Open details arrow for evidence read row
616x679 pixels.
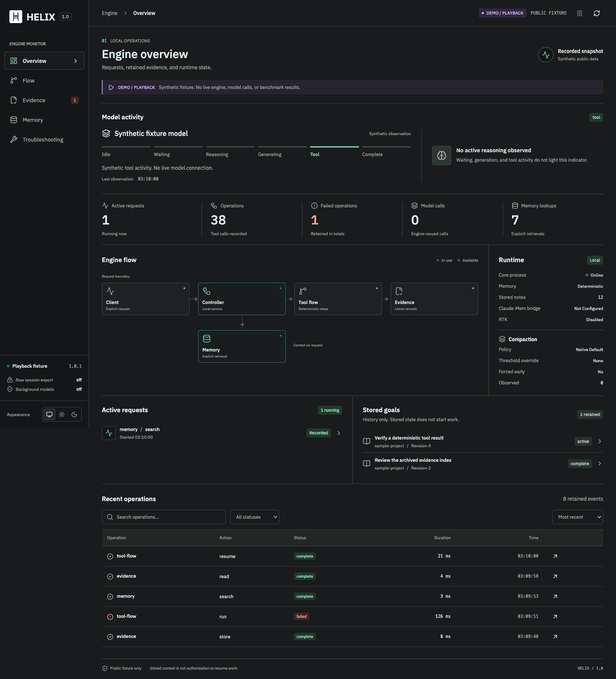pyautogui.click(x=555, y=576)
